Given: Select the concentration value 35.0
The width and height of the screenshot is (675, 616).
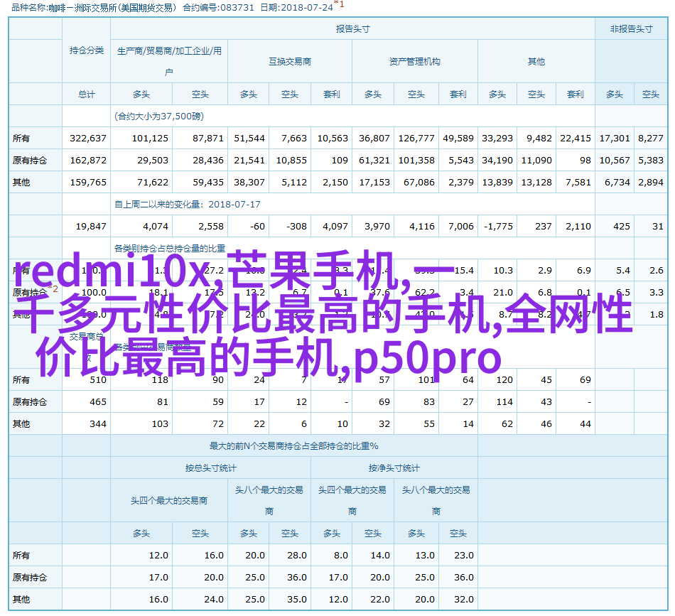Looking at the screenshot, I should pos(296,599).
